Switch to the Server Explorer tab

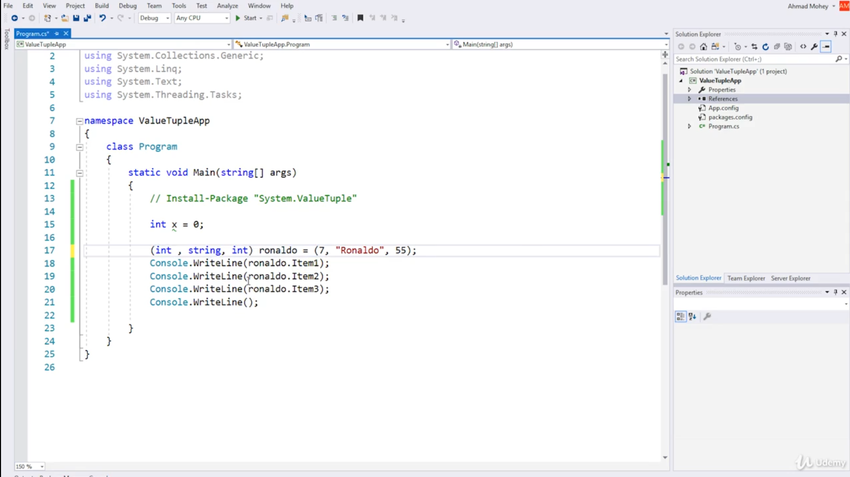point(790,278)
